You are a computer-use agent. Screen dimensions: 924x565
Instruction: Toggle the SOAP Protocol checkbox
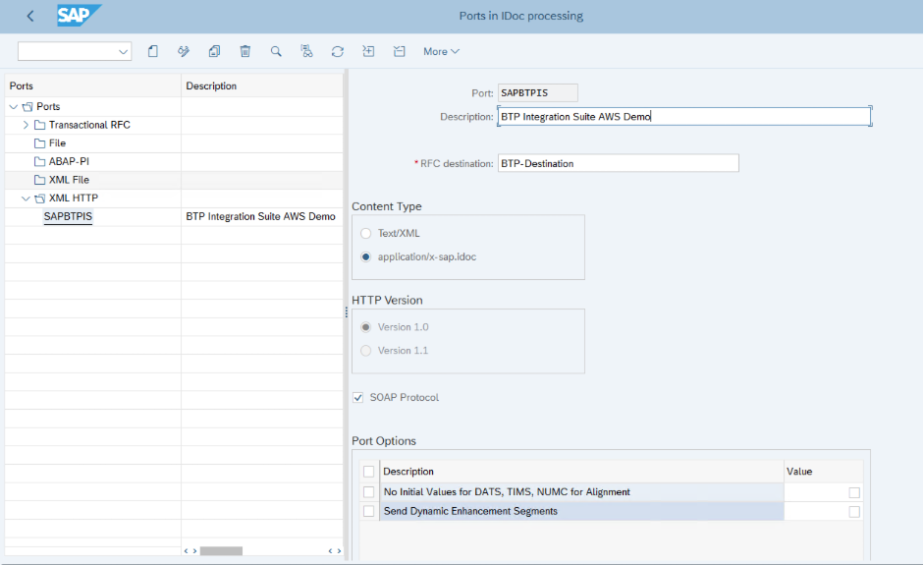tap(358, 398)
